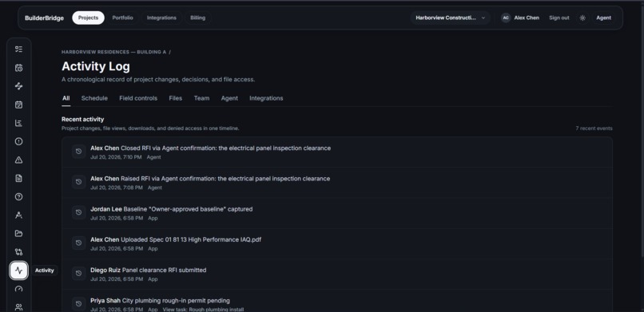Switch to the Portfolio nav tab
This screenshot has width=644, height=312.
point(122,18)
